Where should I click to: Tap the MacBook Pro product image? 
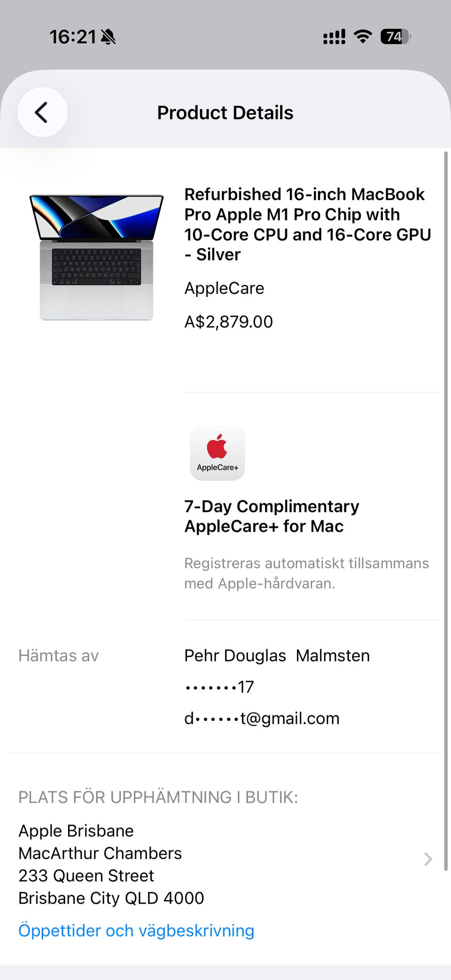click(x=96, y=257)
